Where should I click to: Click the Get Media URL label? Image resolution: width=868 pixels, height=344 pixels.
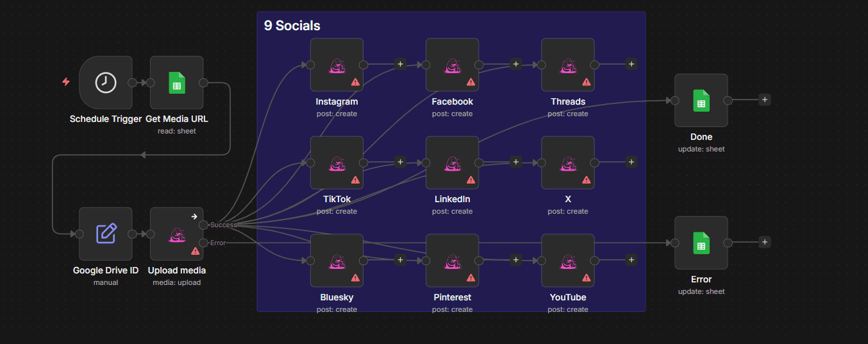click(x=177, y=119)
